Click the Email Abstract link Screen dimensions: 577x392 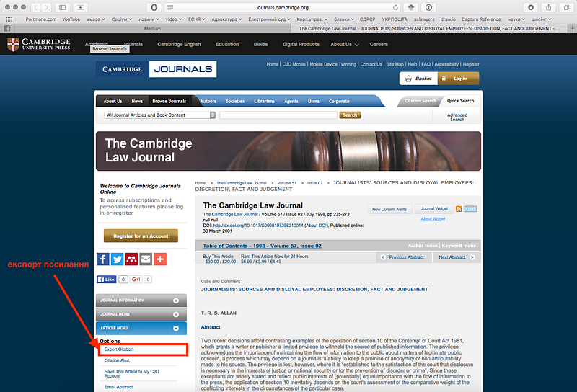118,387
